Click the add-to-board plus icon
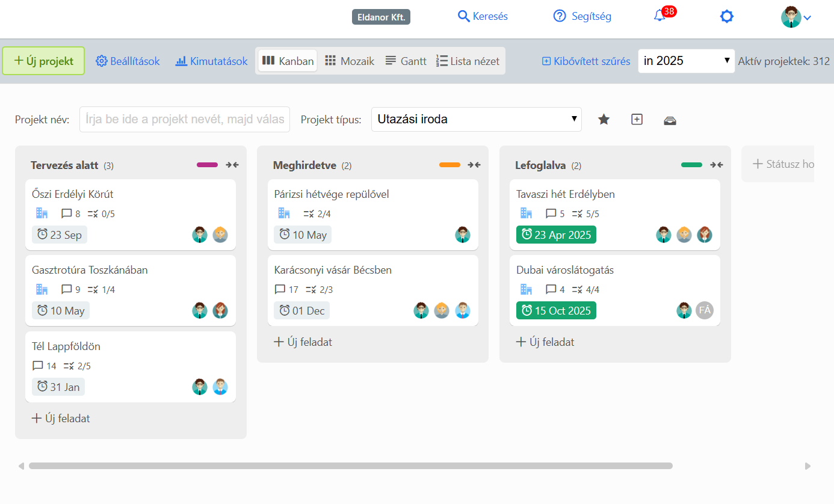 point(637,119)
